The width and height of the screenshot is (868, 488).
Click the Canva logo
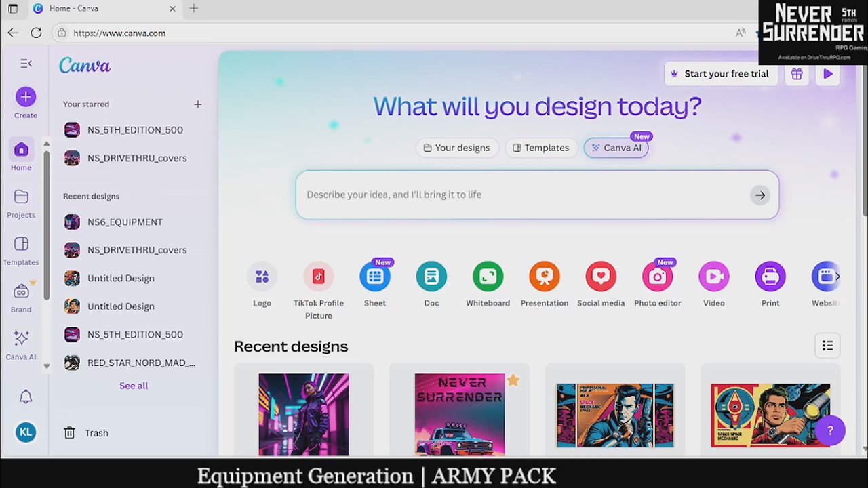[85, 65]
